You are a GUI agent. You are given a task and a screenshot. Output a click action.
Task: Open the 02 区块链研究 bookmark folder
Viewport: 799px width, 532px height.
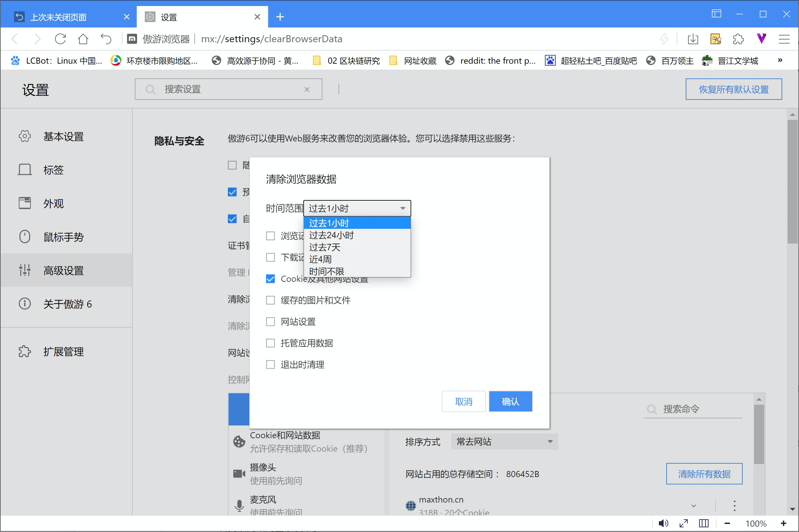point(347,61)
